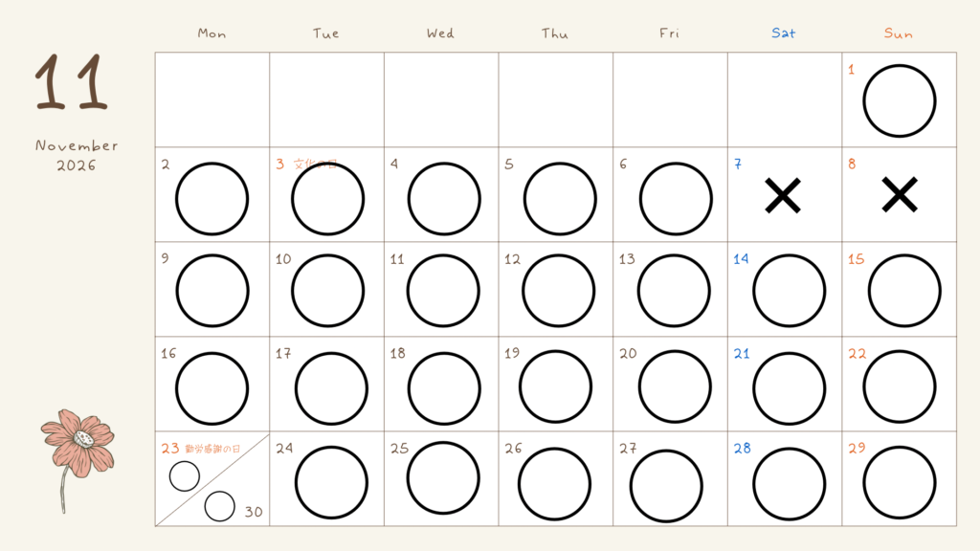Click the circle on Saturday 14

[x=789, y=291]
